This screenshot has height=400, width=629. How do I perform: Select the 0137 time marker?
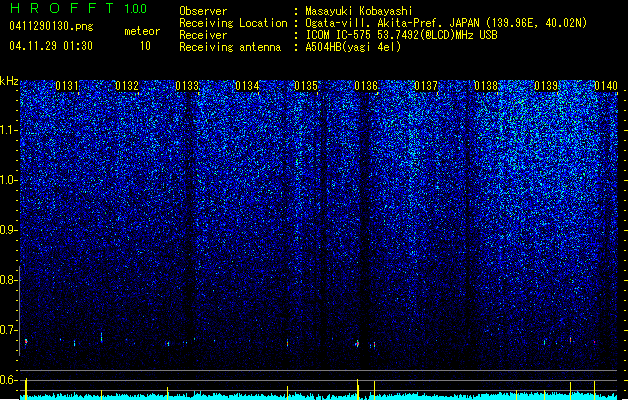[x=426, y=86]
